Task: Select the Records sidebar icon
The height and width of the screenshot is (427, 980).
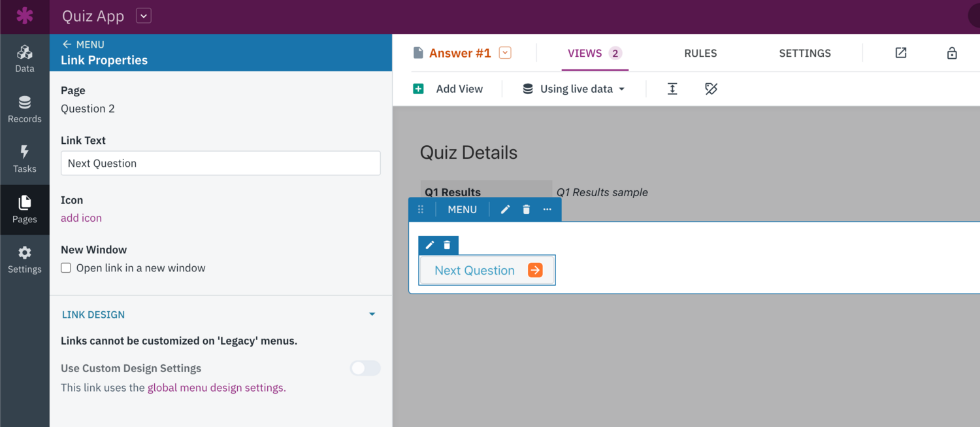Action: (x=25, y=108)
